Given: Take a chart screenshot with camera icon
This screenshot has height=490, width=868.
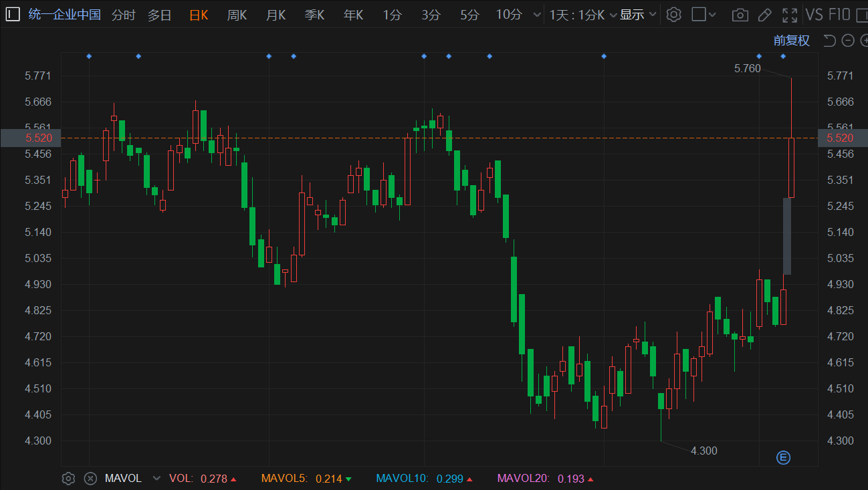Looking at the screenshot, I should point(740,15).
